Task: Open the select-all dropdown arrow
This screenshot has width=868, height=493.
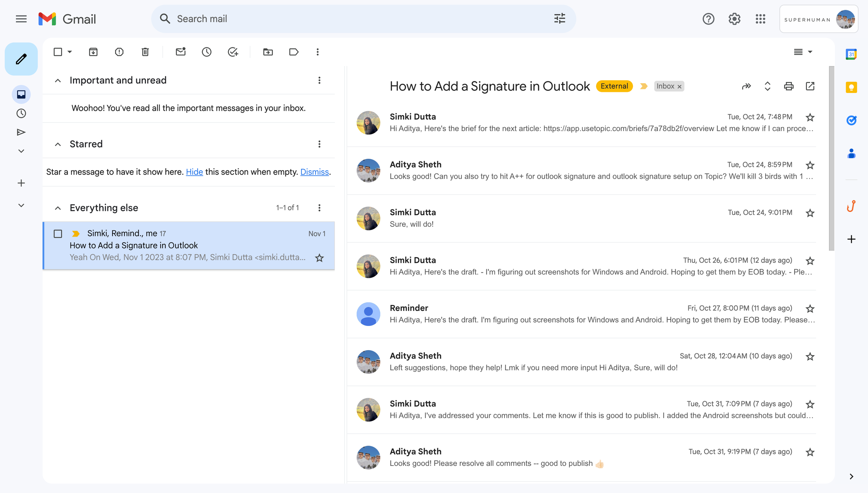Action: pyautogui.click(x=69, y=52)
